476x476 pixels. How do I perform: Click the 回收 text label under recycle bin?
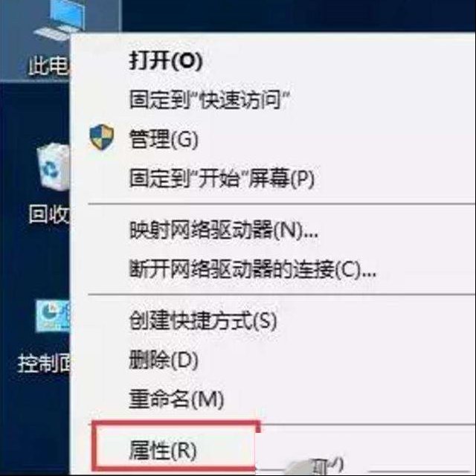(x=49, y=214)
